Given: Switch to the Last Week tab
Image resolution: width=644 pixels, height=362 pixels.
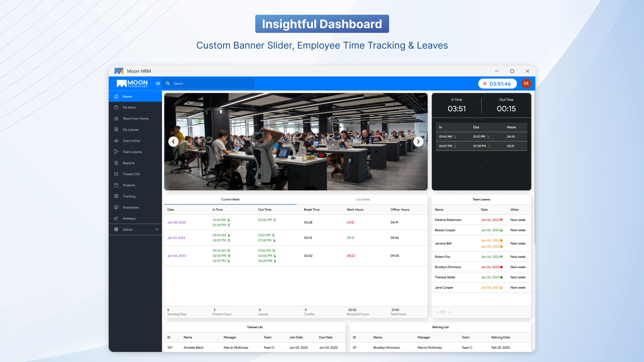Looking at the screenshot, I should tap(363, 199).
